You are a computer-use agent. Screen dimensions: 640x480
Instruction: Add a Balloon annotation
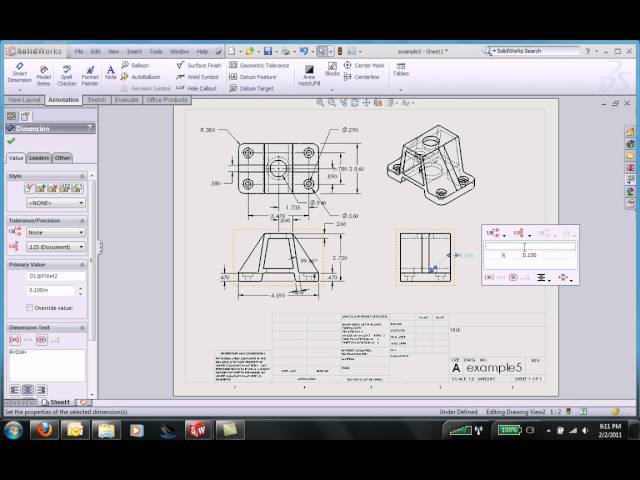[136, 65]
